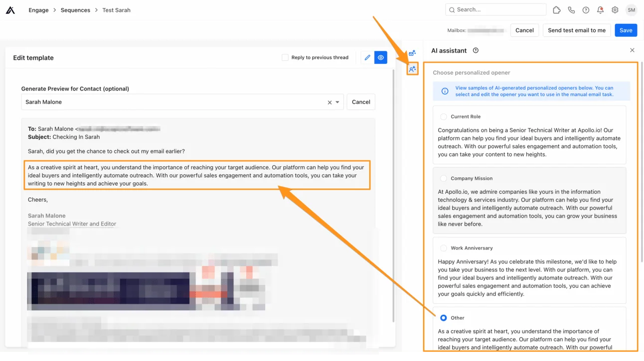Expand the contact preview dropdown arrow
644x361 pixels.
(337, 103)
